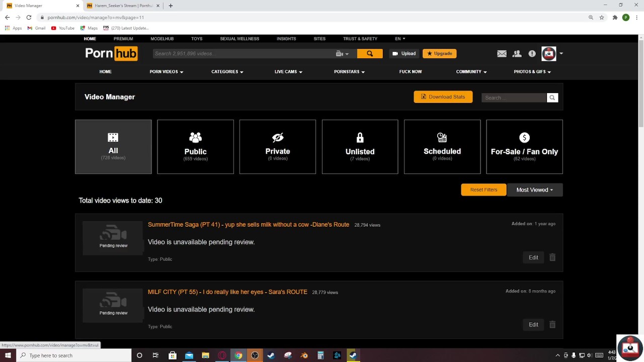
Task: Open the MILF CITY (PT 55) title link
Action: click(x=227, y=292)
